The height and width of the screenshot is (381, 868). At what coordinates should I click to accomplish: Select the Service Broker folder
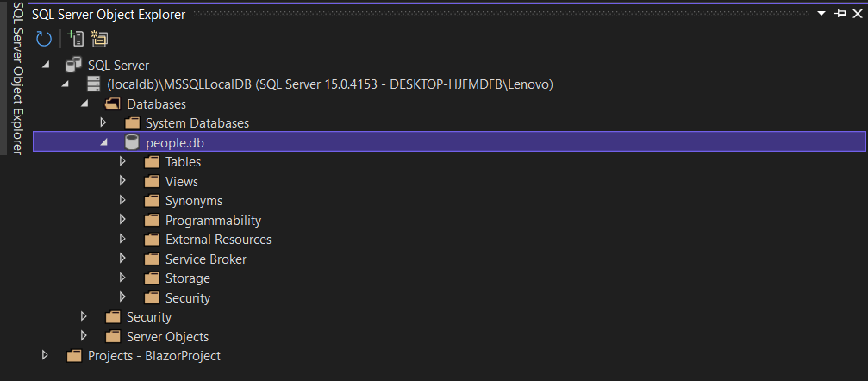[x=206, y=259]
